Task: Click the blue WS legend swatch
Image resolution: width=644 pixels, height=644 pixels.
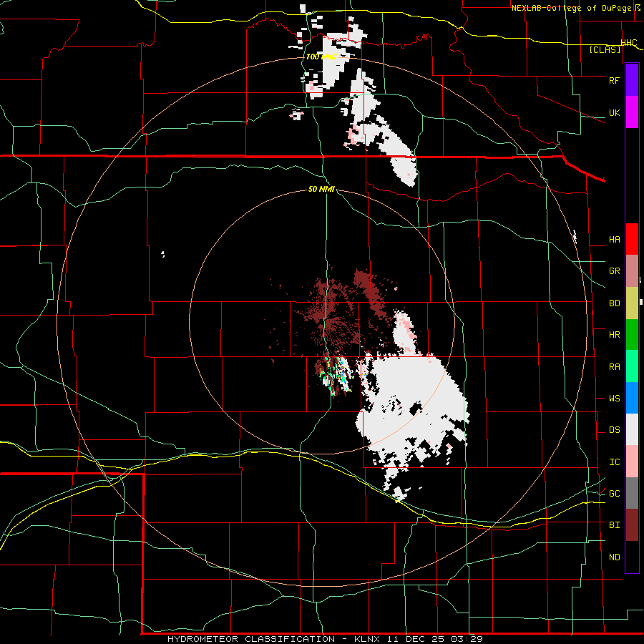Action: pyautogui.click(x=632, y=398)
